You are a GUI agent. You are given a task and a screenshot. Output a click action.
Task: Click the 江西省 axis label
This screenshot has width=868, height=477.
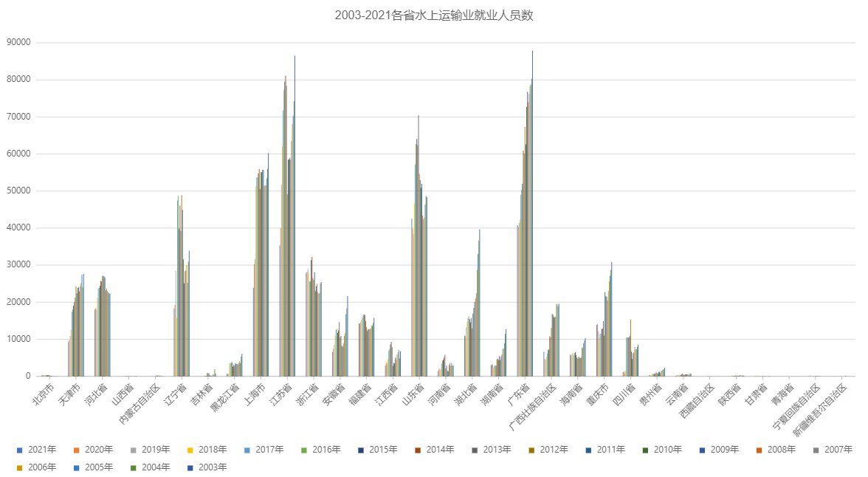tap(387, 394)
